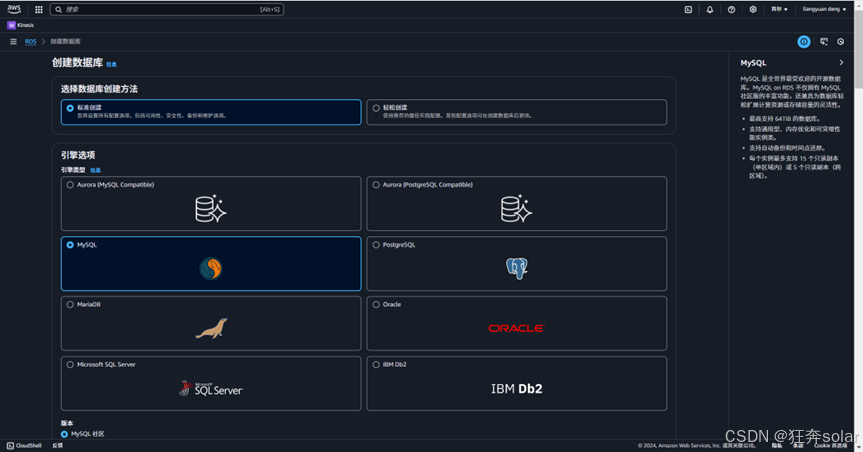The image size is (863, 452).
Task: Select the MySQL 社区 edition radio
Action: point(64,434)
